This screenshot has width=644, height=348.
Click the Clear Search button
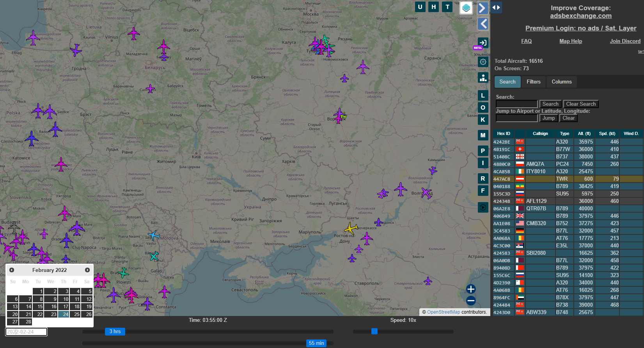click(x=580, y=104)
